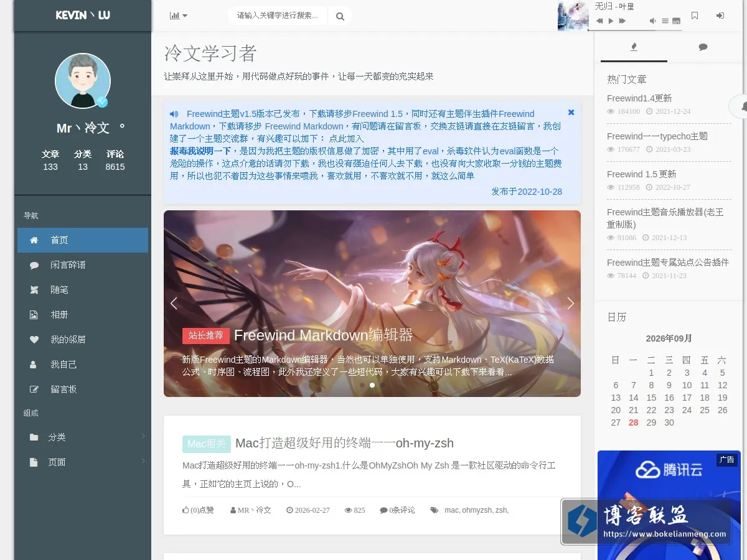Open the Freewind Markdown编辑器 slide title
The height and width of the screenshot is (560, 747).
(x=323, y=335)
